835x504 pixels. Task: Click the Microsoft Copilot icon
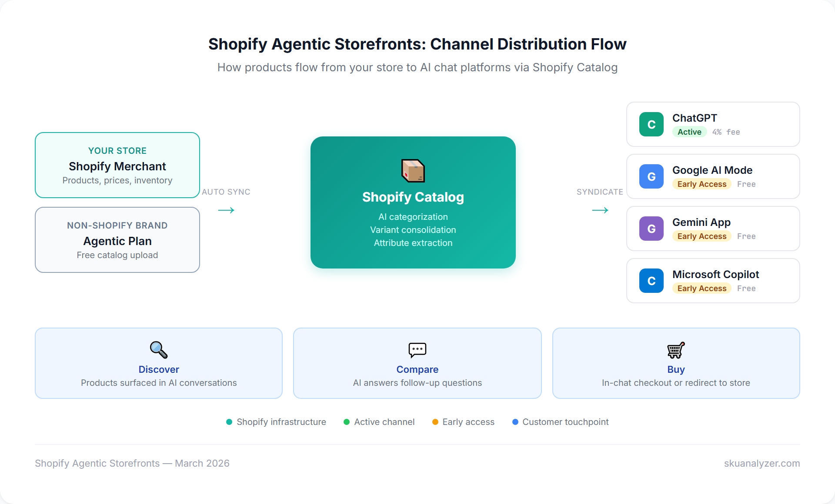tap(651, 281)
